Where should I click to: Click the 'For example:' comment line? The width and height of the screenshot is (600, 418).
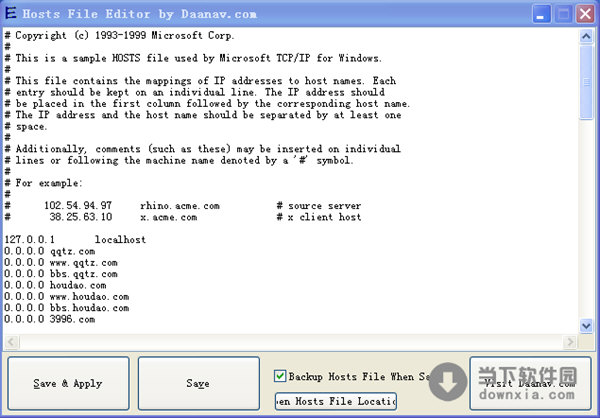coord(44,183)
